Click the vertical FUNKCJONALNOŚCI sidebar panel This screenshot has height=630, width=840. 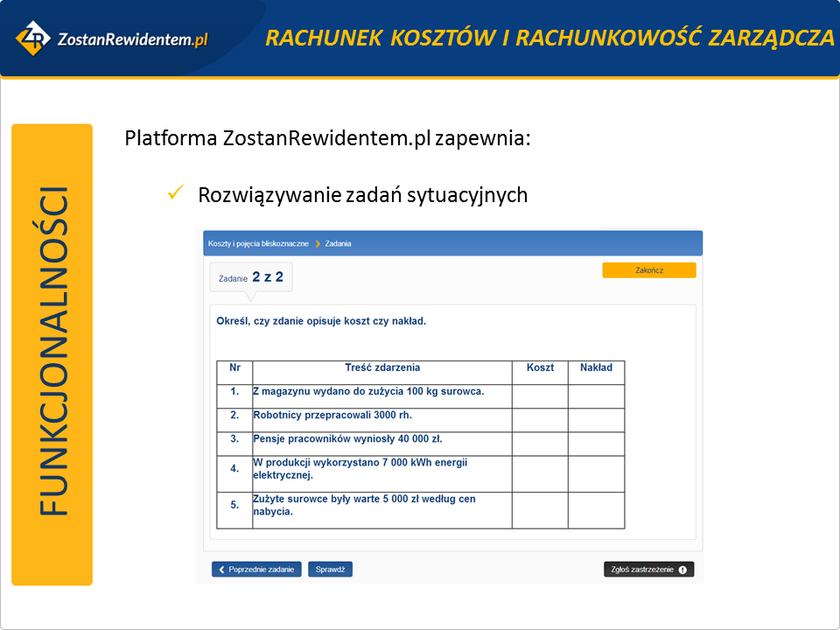pos(52,354)
